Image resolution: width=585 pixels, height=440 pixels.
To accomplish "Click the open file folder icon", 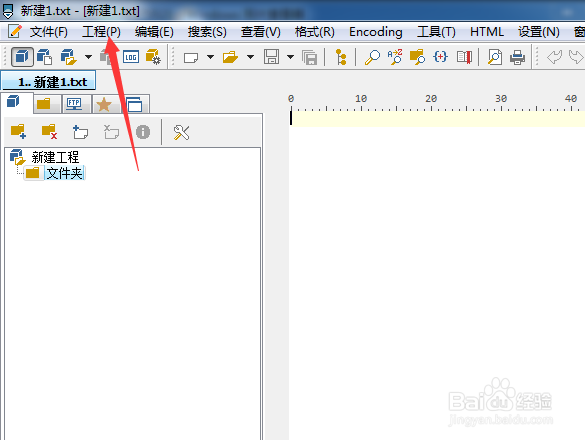I will point(230,57).
